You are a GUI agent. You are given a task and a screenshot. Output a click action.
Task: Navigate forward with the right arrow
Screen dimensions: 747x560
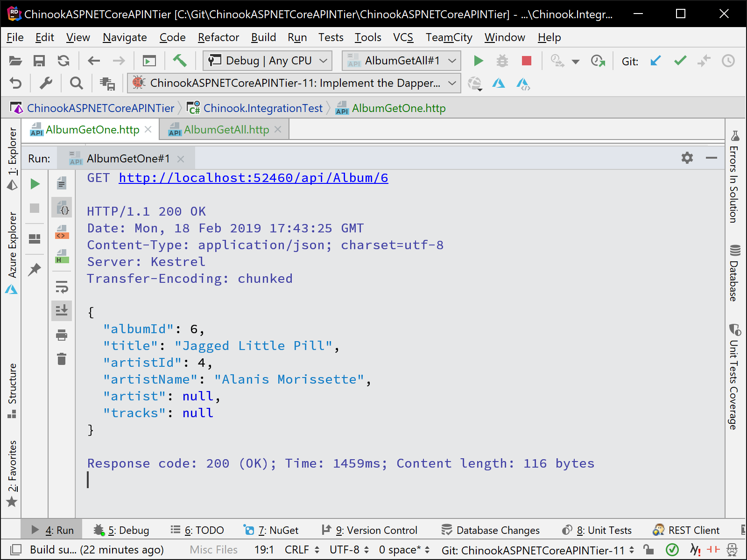(119, 61)
